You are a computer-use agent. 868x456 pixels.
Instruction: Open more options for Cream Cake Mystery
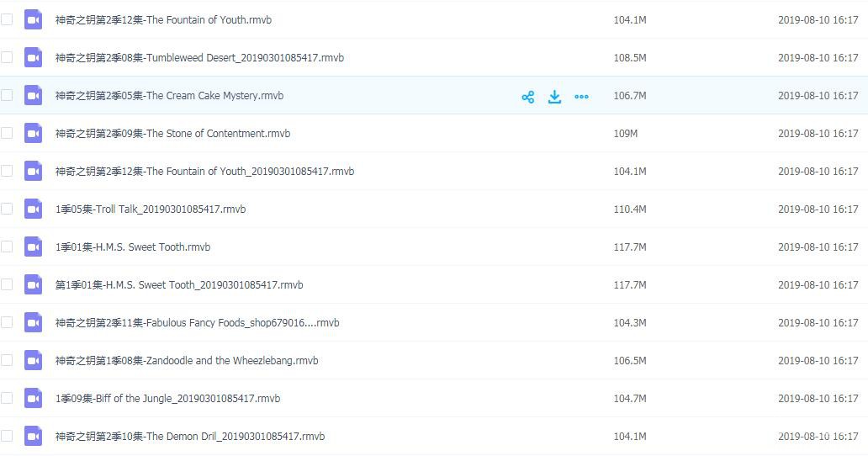point(581,97)
